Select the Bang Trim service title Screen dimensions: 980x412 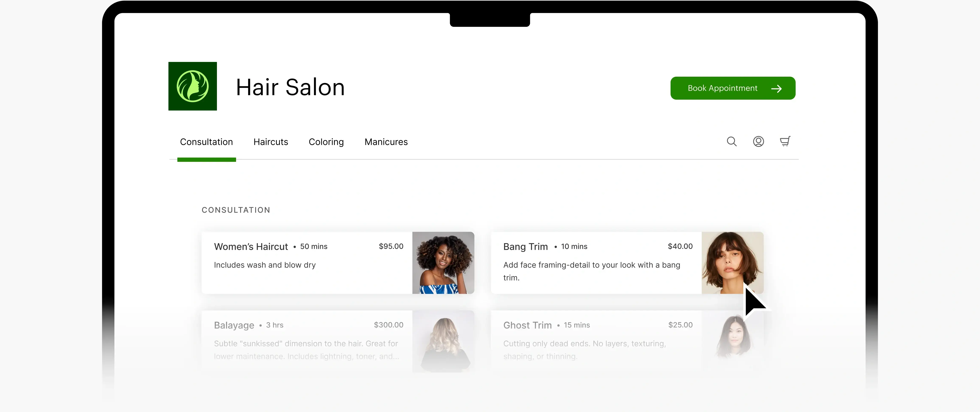[525, 247]
